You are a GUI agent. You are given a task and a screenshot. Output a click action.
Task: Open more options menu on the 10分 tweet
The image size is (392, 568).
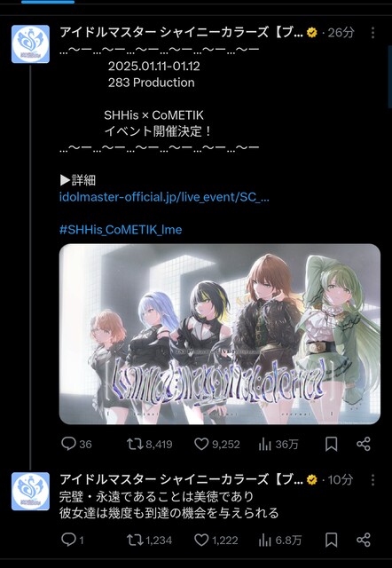pyautogui.click(x=372, y=480)
